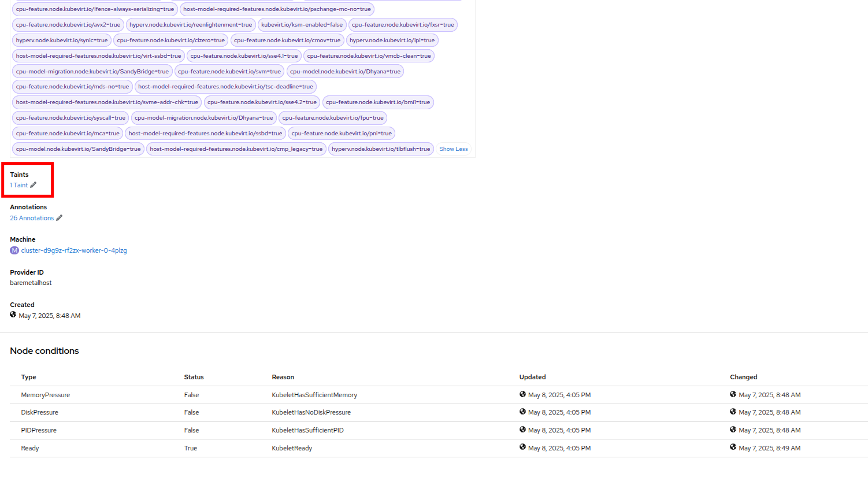This screenshot has height=477, width=868.
Task: Open the 26 Annotations link
Action: point(32,219)
